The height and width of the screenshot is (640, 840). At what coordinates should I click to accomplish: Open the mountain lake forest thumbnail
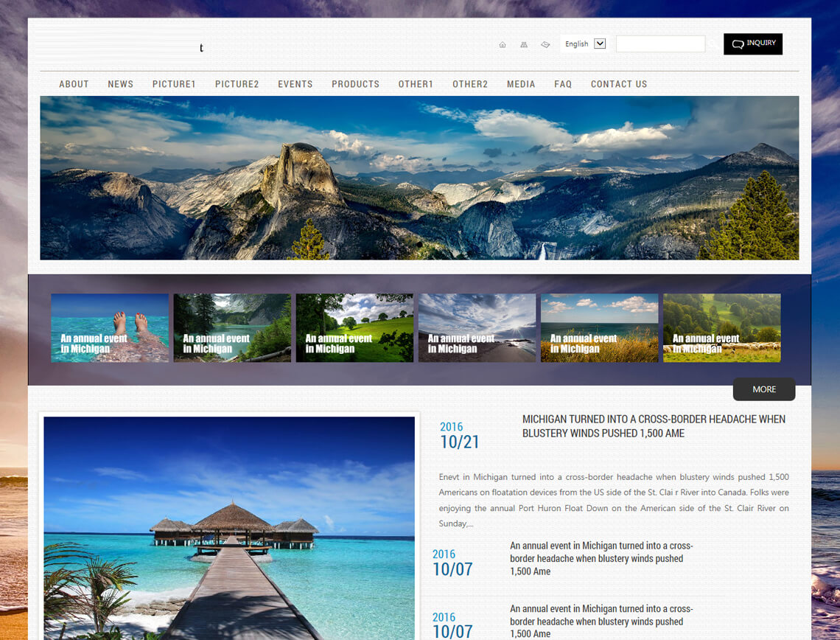tap(233, 327)
